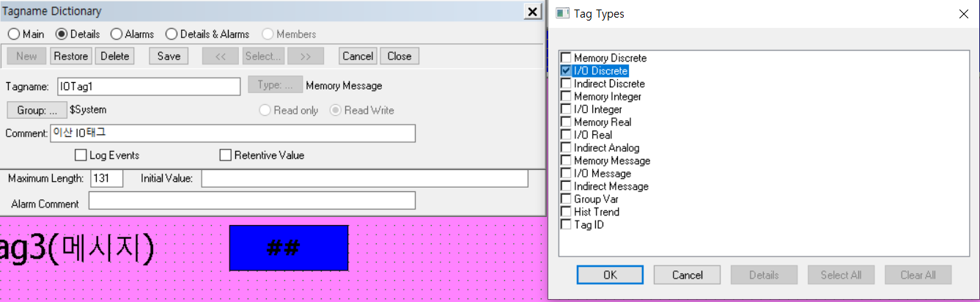Screen dimensions: 980x302
Task: Select the Details radio button
Action: (61, 34)
